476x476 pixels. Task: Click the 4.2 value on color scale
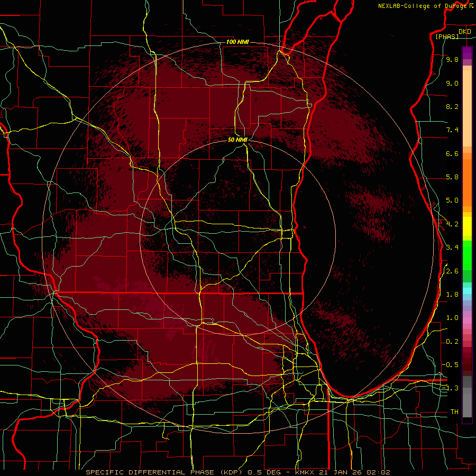tap(452, 224)
